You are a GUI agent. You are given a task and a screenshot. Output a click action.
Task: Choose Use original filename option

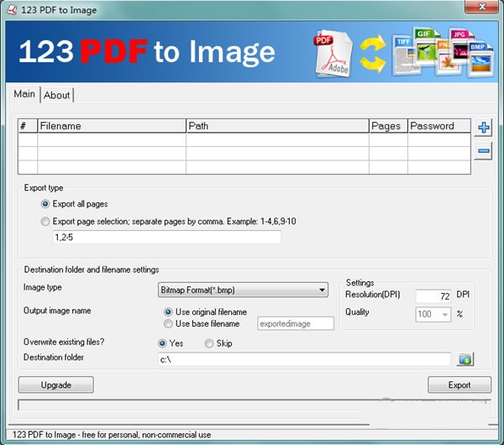pos(168,311)
